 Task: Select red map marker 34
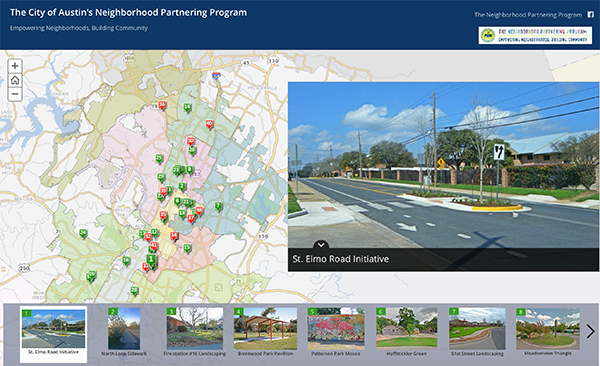click(x=174, y=236)
